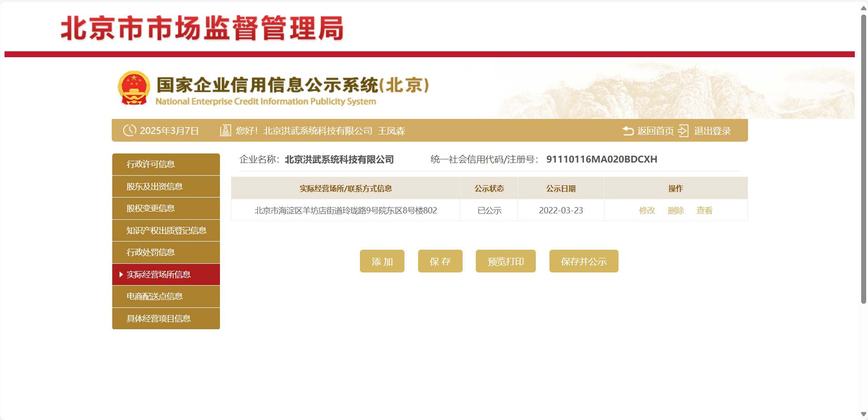Click the 添加 button

(382, 261)
